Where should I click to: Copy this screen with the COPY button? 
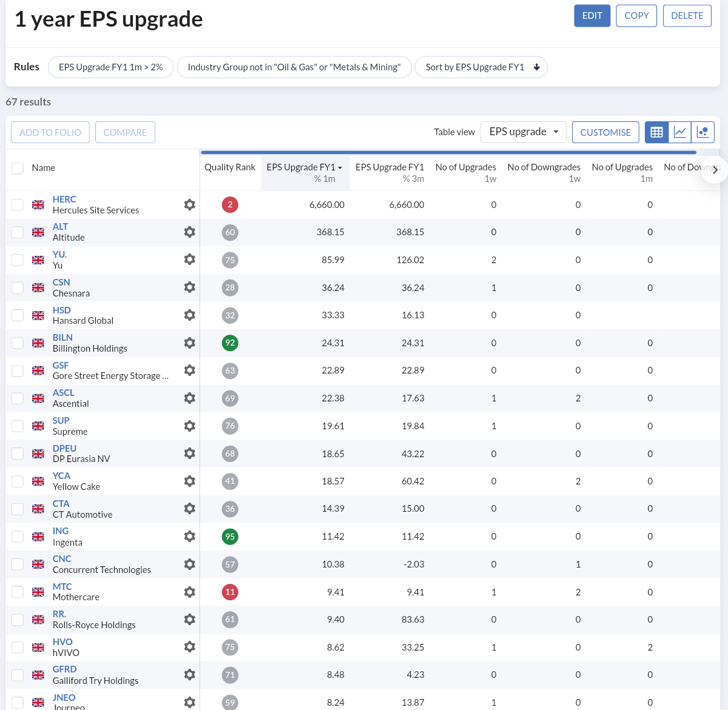(636, 16)
